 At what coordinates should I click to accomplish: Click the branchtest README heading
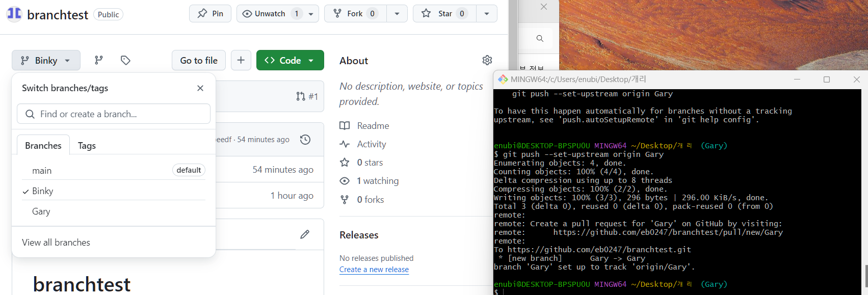(82, 284)
